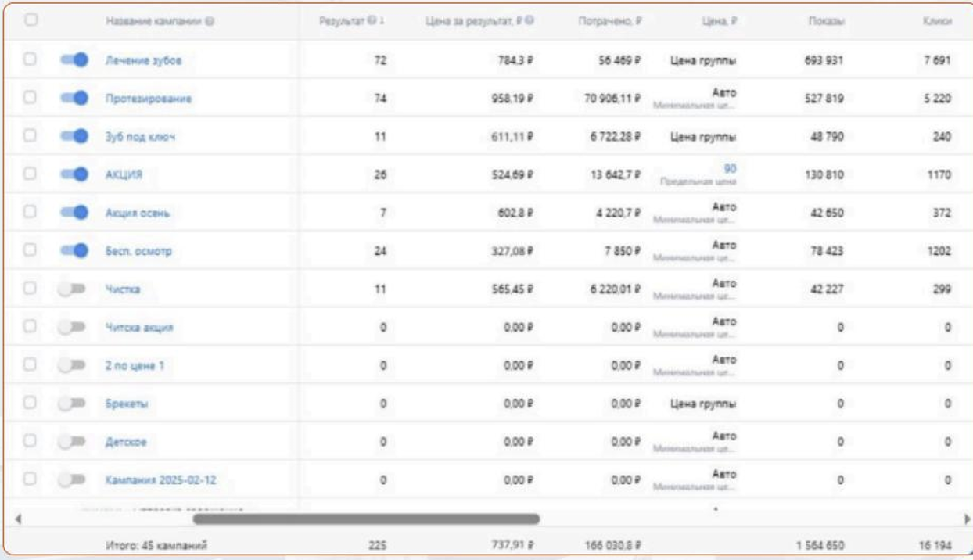
Task: Switch off the Зуб под ключ campaign
Action: point(74,136)
